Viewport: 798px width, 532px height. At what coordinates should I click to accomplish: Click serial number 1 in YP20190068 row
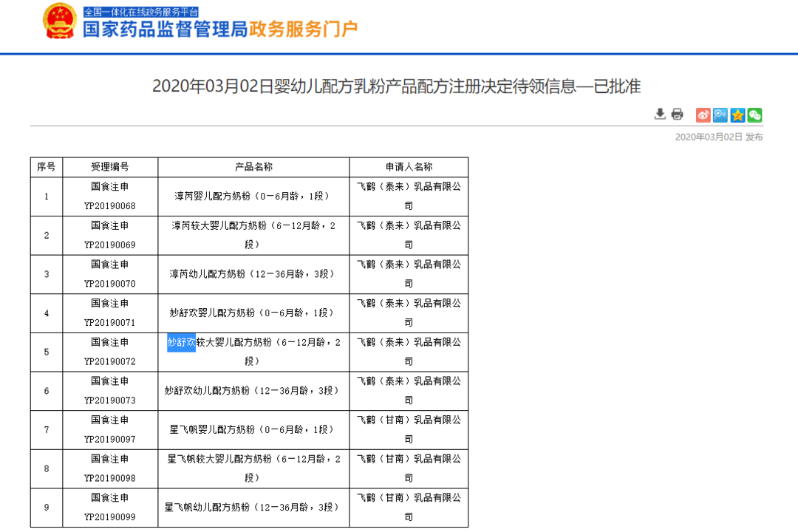(x=47, y=197)
